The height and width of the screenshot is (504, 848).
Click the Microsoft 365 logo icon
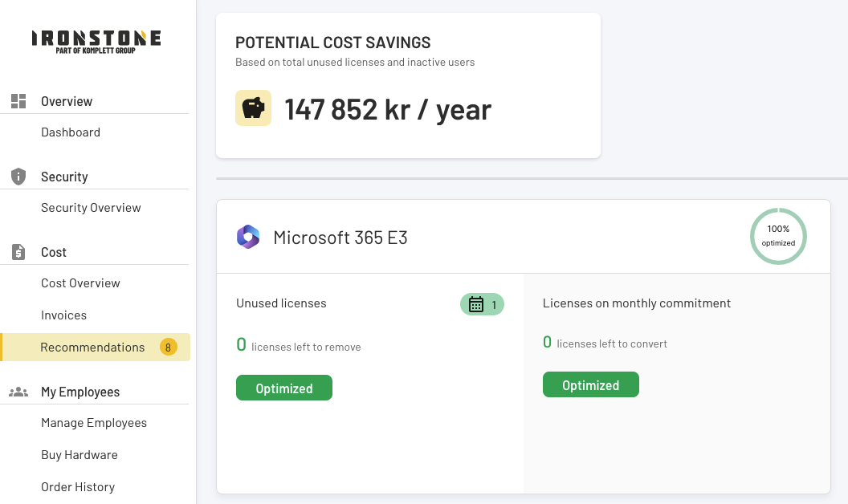tap(248, 237)
